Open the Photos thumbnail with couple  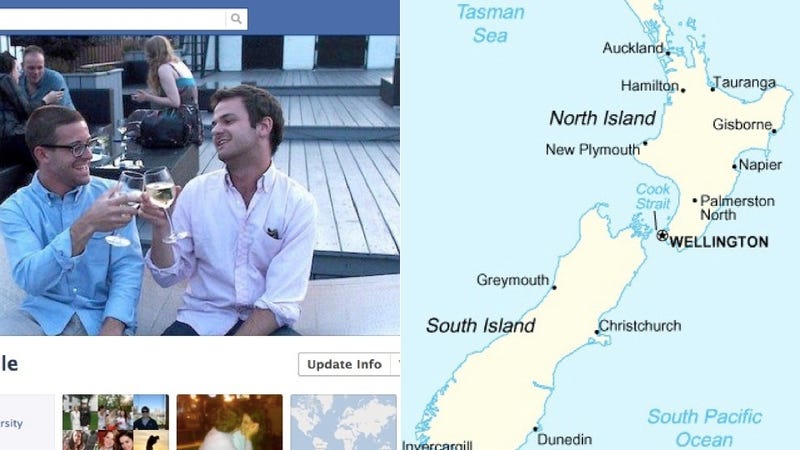230,422
